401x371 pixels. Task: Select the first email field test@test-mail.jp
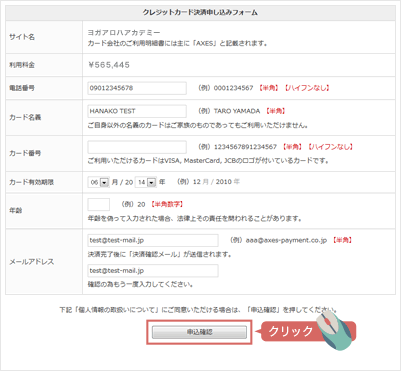coord(153,240)
